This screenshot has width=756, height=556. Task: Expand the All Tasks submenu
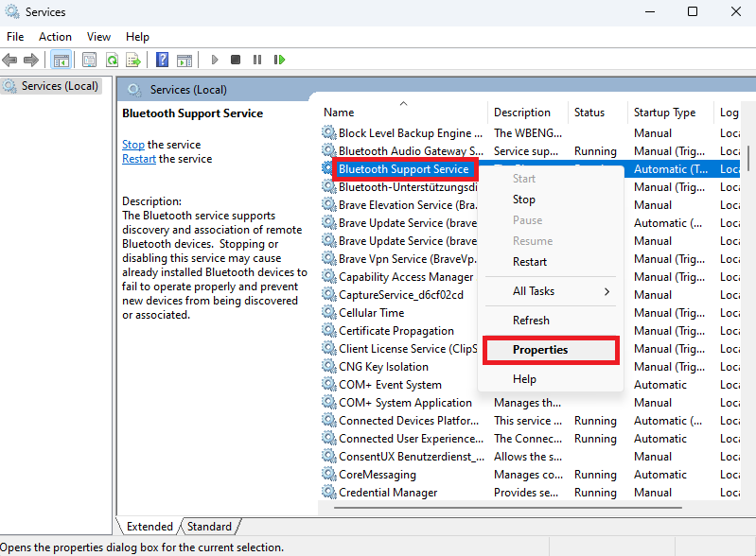pyautogui.click(x=550, y=291)
